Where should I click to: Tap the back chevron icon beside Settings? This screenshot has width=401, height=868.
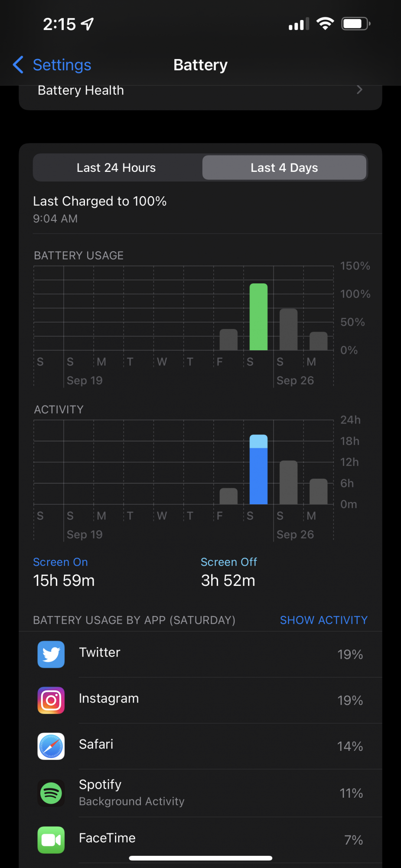18,65
